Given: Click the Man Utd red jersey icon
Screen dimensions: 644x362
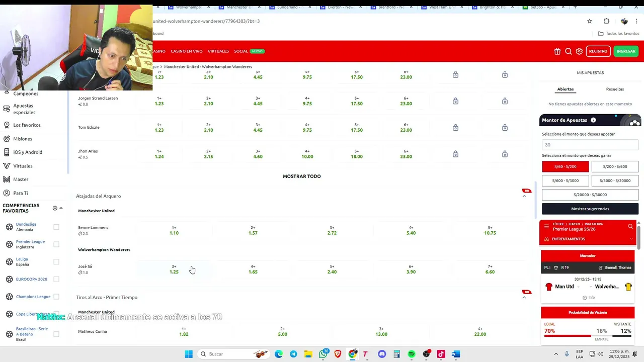Looking at the screenshot, I should tap(549, 287).
